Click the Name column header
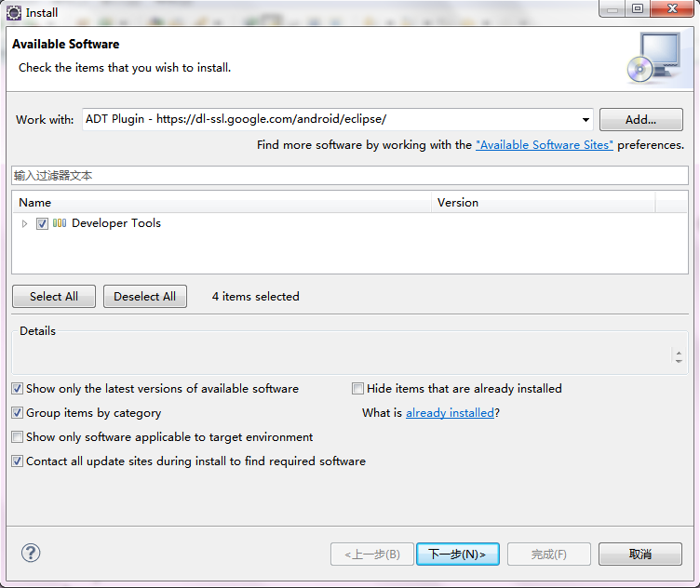The width and height of the screenshot is (700, 588). point(222,203)
